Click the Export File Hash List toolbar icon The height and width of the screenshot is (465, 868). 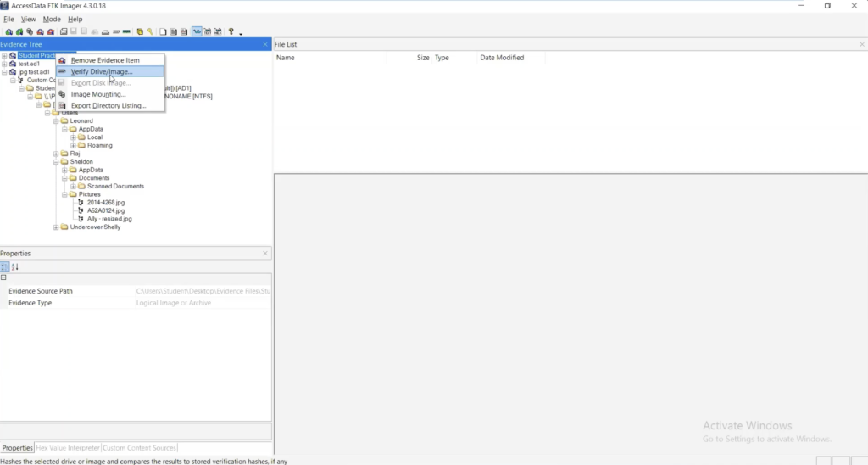[x=173, y=31]
